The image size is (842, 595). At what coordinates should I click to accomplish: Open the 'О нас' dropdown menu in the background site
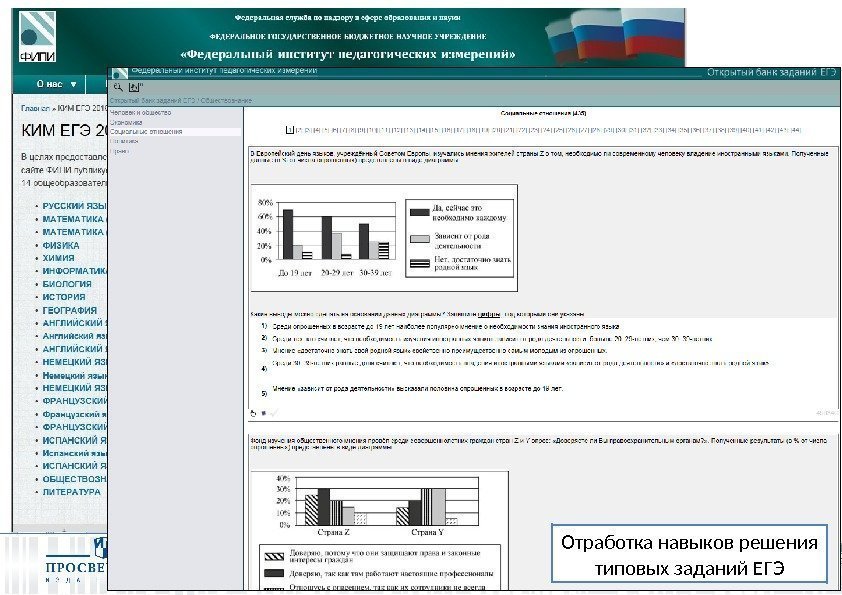click(56, 84)
